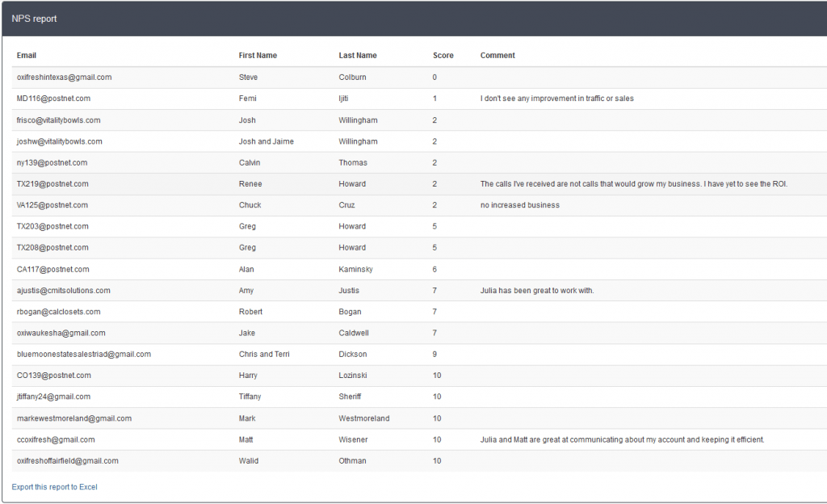Viewport: 827px width, 504px height.
Task: Click last name Kaminsky
Action: 355,270
